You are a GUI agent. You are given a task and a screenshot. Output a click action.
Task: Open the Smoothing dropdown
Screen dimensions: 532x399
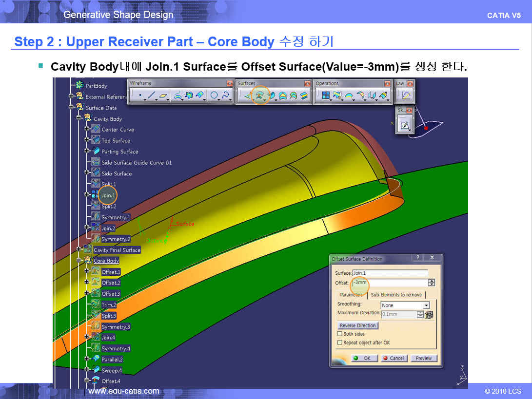point(426,305)
